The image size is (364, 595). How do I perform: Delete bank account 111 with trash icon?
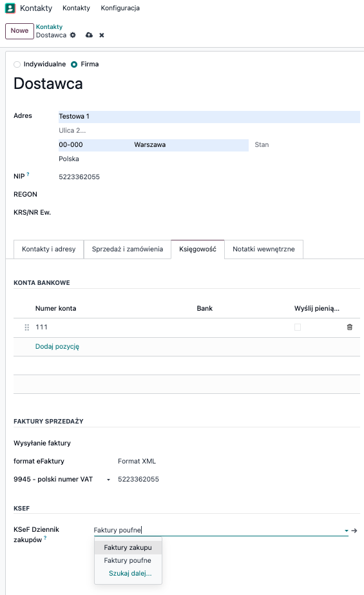pyautogui.click(x=350, y=327)
